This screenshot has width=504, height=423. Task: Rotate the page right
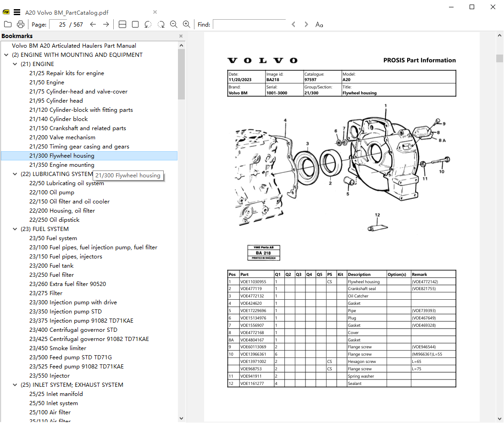click(161, 24)
